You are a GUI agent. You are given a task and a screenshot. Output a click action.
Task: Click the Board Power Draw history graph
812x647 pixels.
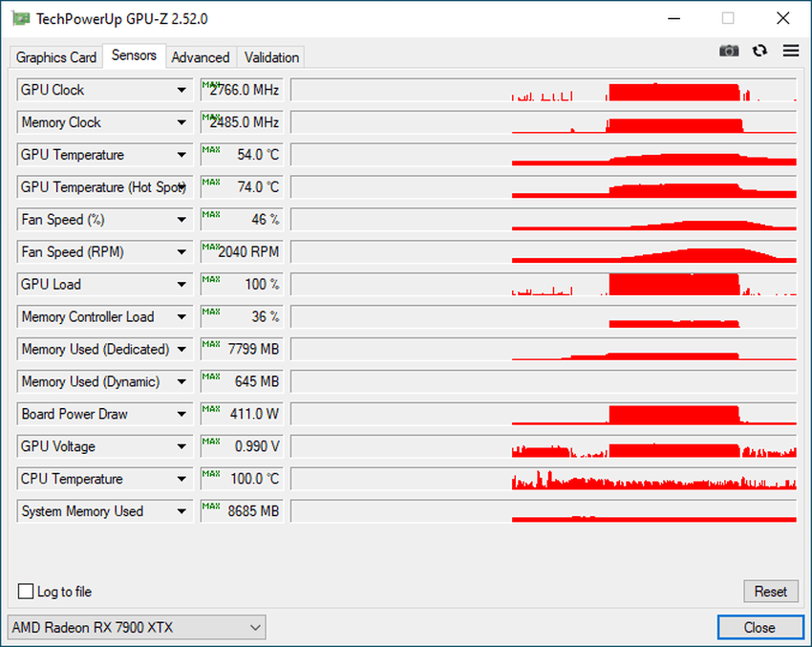coord(544,414)
